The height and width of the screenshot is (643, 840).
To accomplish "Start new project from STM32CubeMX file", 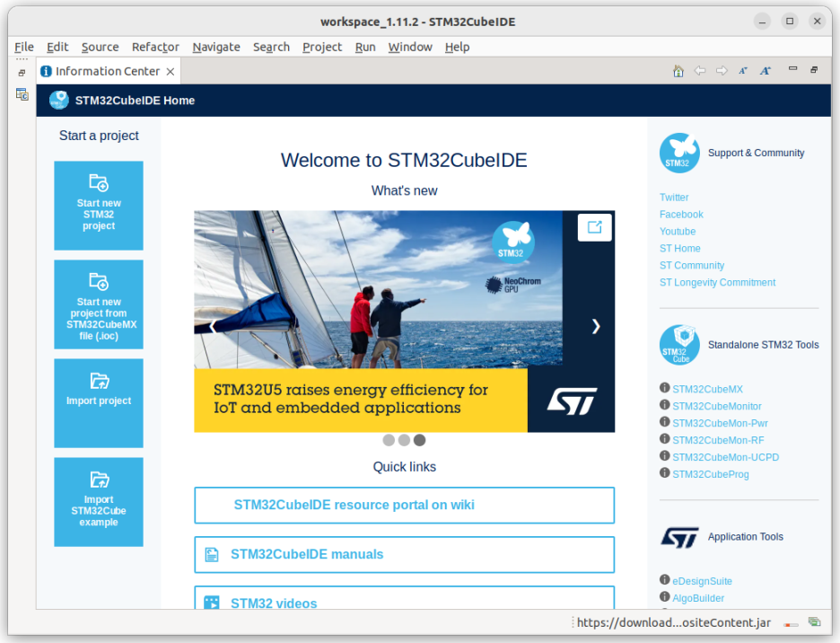I will 99,304.
